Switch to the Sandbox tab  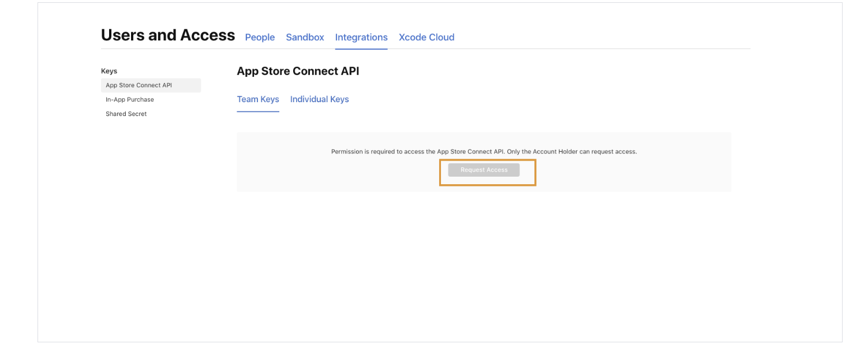coord(305,37)
